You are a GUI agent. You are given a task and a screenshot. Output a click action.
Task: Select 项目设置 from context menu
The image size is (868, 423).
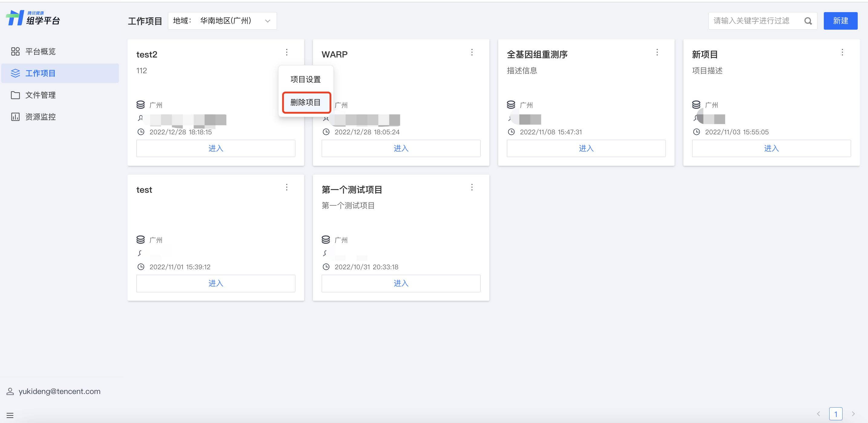[x=306, y=80]
